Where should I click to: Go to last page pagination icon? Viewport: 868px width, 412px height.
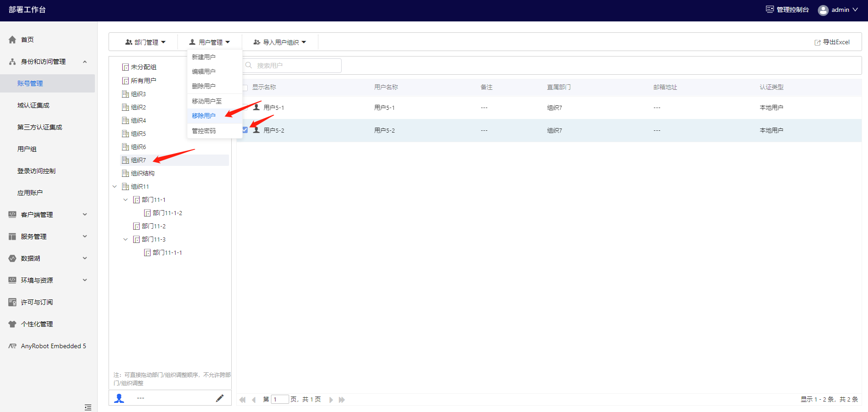[x=342, y=400]
